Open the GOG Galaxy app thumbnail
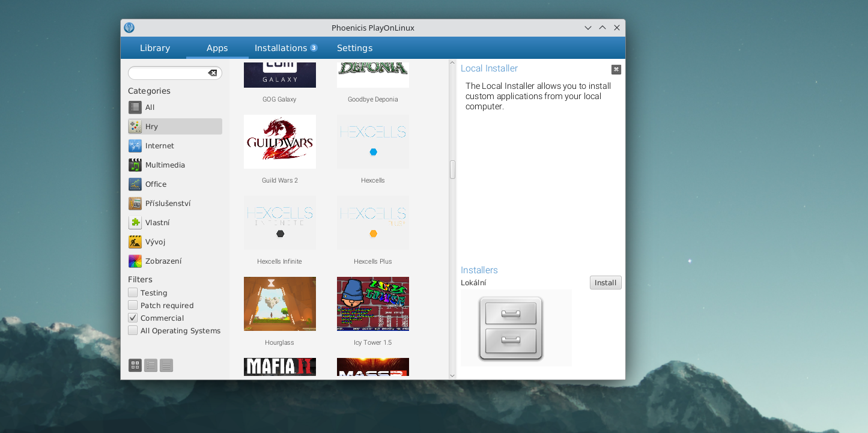Image resolution: width=868 pixels, height=433 pixels. 280,74
